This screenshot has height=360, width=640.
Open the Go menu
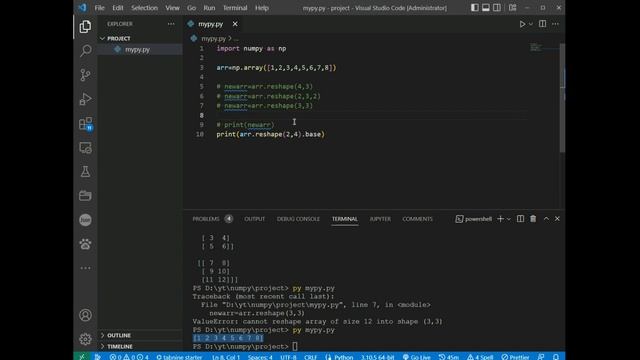click(191, 8)
